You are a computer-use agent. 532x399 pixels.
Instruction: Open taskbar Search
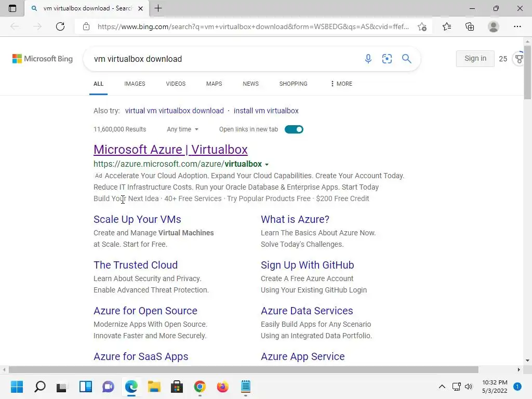39,387
